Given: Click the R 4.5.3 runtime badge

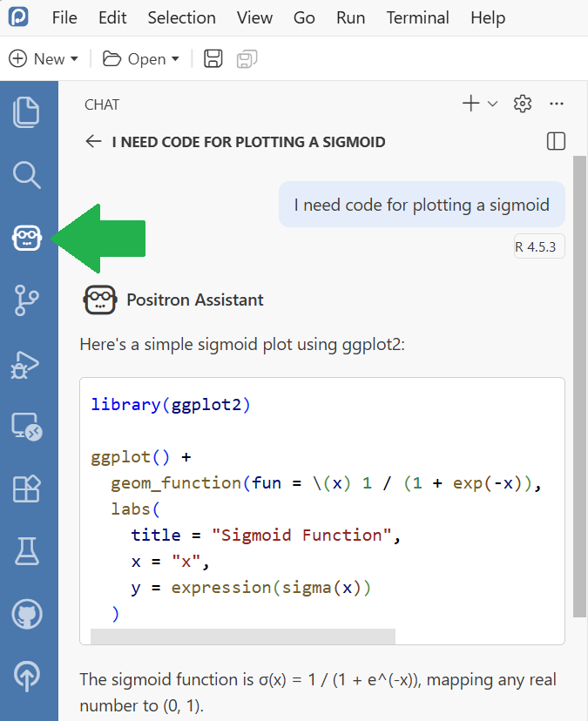Looking at the screenshot, I should click(x=539, y=246).
